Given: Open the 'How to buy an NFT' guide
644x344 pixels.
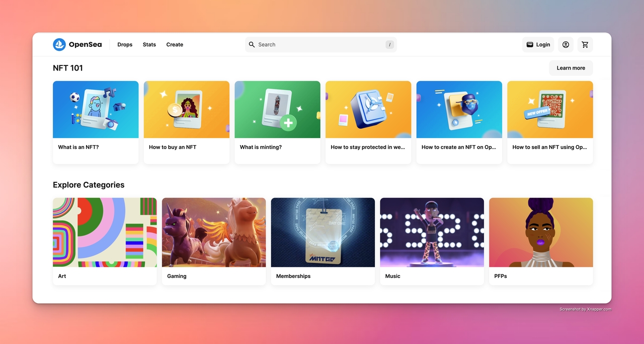Looking at the screenshot, I should coord(187,122).
